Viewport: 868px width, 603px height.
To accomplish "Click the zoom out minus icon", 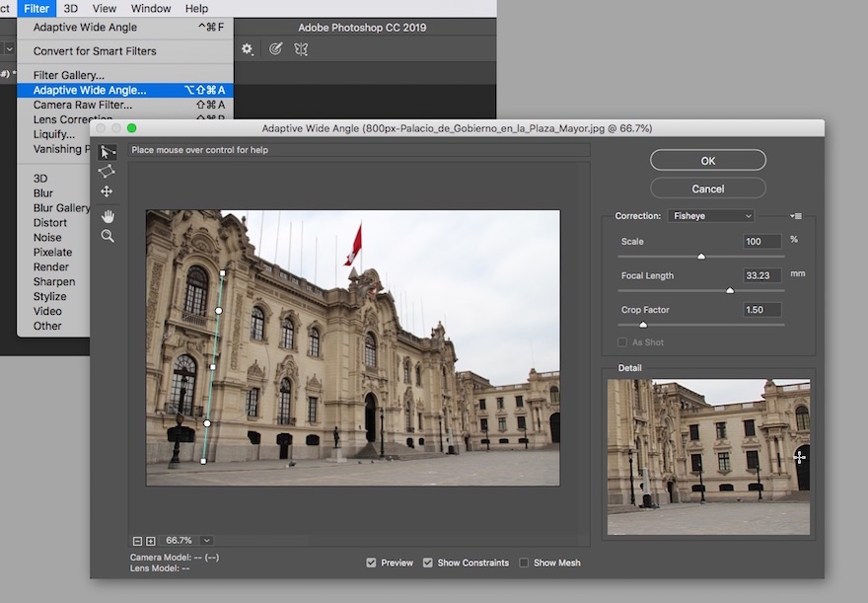I will (x=137, y=541).
